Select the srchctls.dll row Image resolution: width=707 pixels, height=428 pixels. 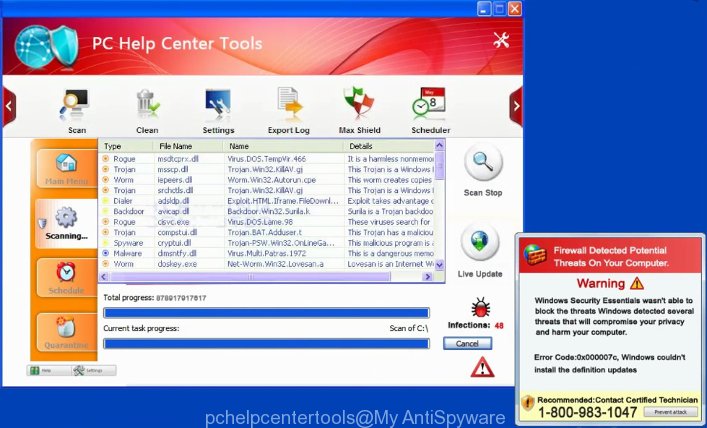point(266,190)
